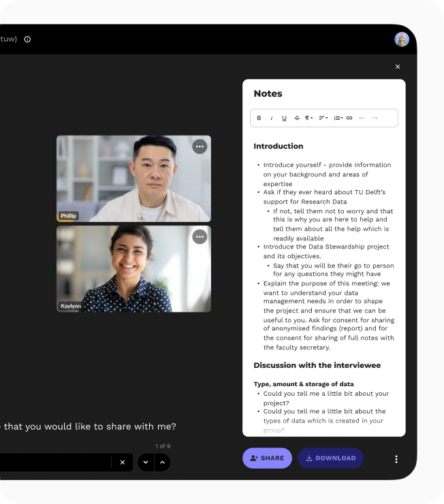Toggle italic formatting in Notes toolbar
Image resolution: width=444 pixels, height=504 pixels.
pos(272,118)
